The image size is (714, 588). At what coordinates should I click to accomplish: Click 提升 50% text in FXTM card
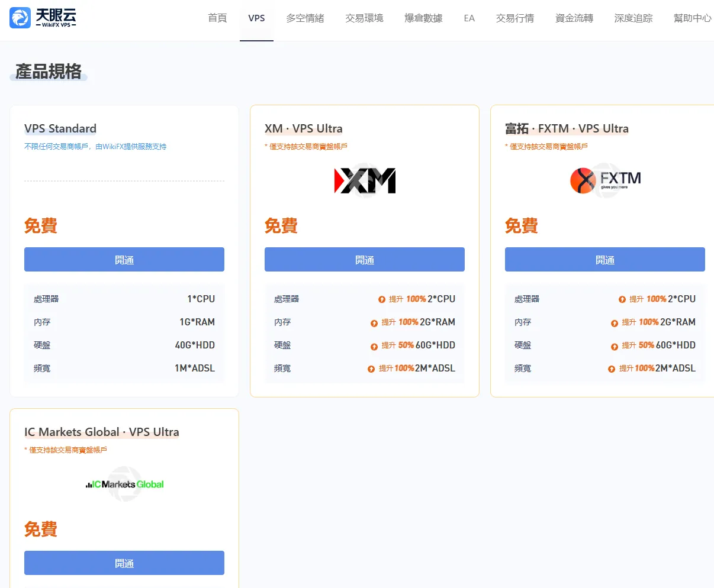(x=638, y=345)
